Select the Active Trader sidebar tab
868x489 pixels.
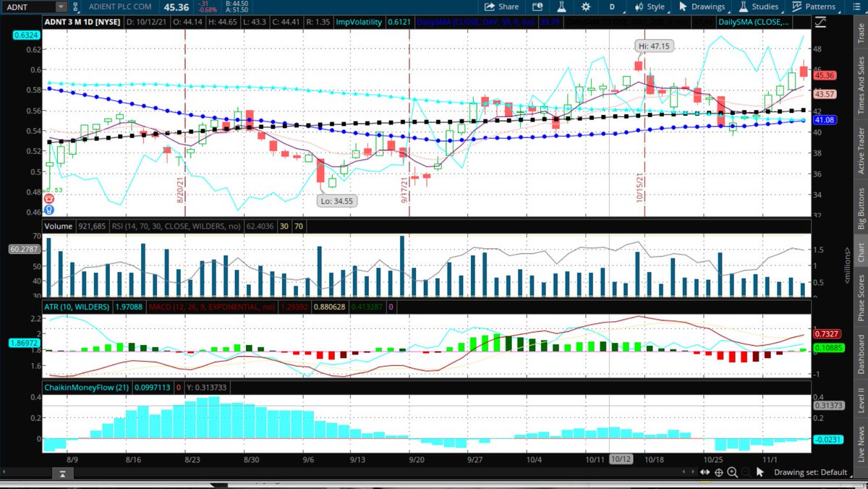[x=861, y=150]
